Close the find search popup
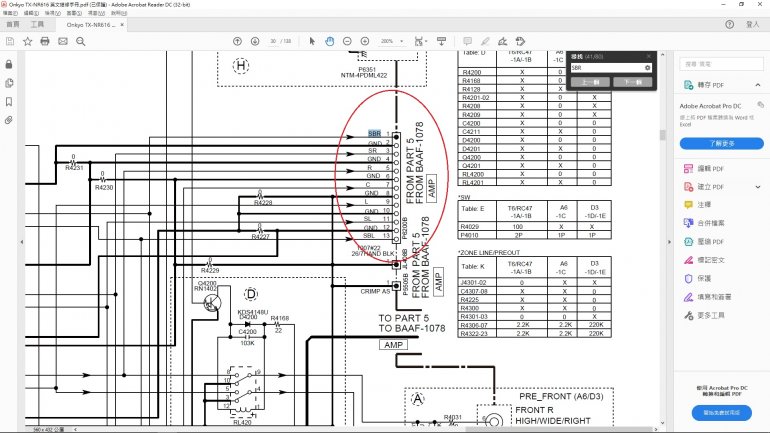Screen dimensions: 770x433 click(649, 56)
